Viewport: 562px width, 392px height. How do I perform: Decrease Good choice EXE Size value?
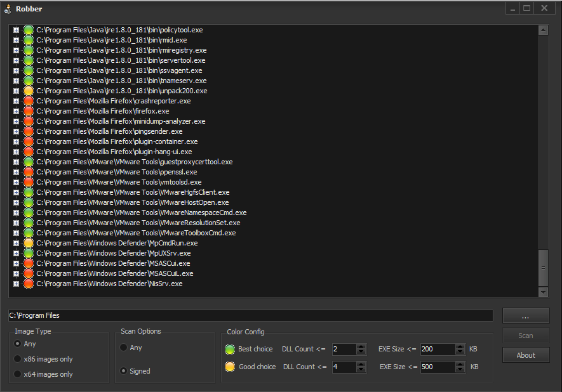pos(460,369)
